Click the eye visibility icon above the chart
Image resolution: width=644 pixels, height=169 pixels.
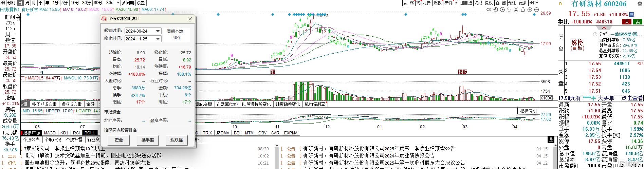click(x=489, y=10)
